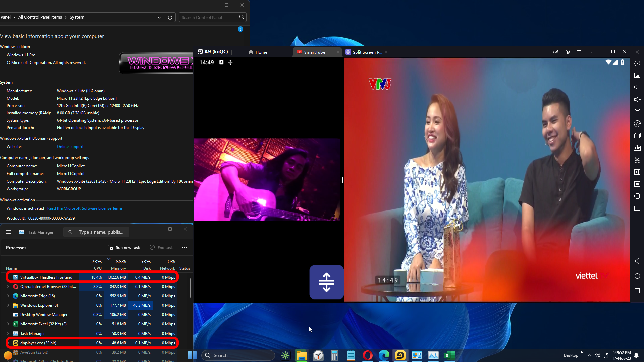Tap Android recent apps square in LDPlayer

(637, 291)
